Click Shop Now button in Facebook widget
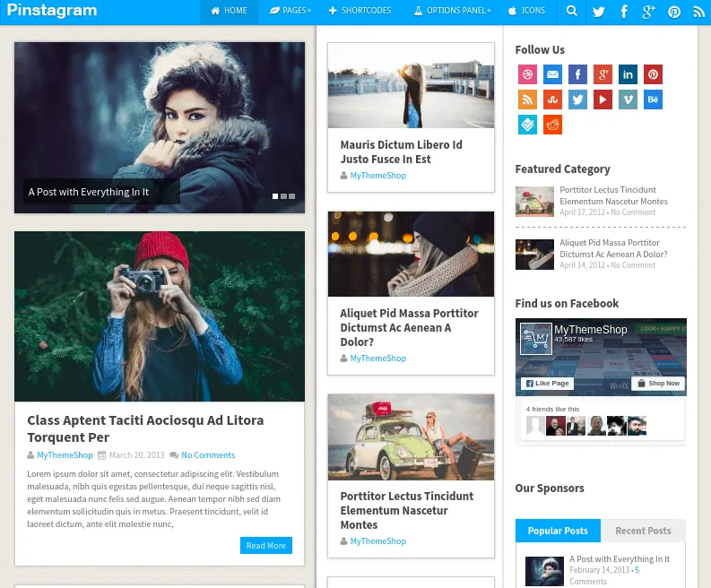This screenshot has height=588, width=711. pos(658,383)
